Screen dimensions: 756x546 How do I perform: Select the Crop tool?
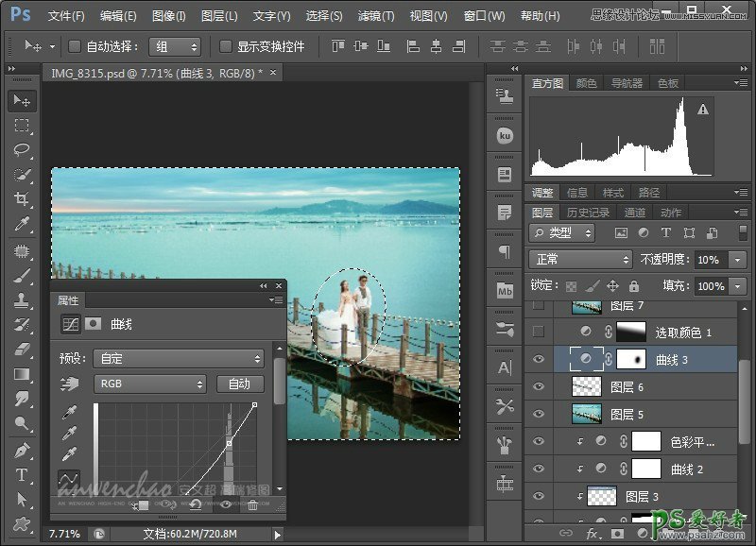(x=22, y=199)
